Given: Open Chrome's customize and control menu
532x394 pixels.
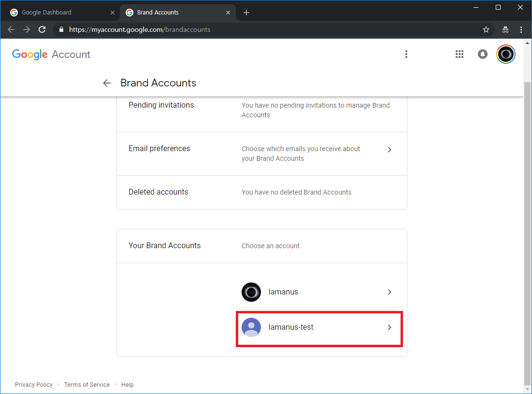Looking at the screenshot, I should (521, 29).
